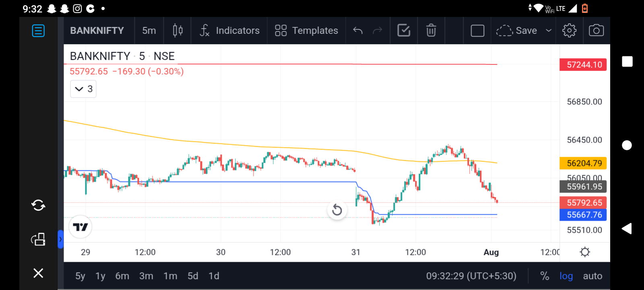Viewport: 644px width, 290px height.
Task: Tap the Android back triangle button
Action: click(627, 229)
